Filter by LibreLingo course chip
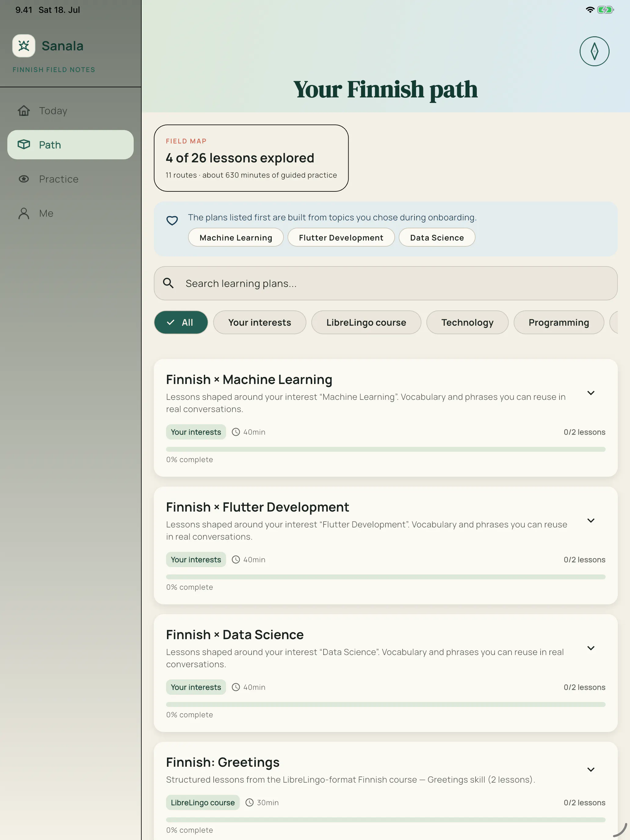Viewport: 630px width, 840px height. pyautogui.click(x=366, y=322)
